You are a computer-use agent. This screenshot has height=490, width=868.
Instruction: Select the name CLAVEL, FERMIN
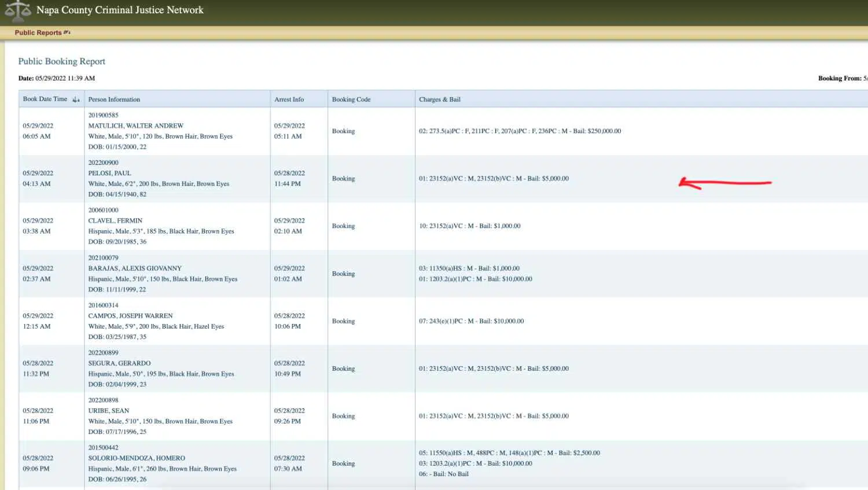(x=115, y=220)
